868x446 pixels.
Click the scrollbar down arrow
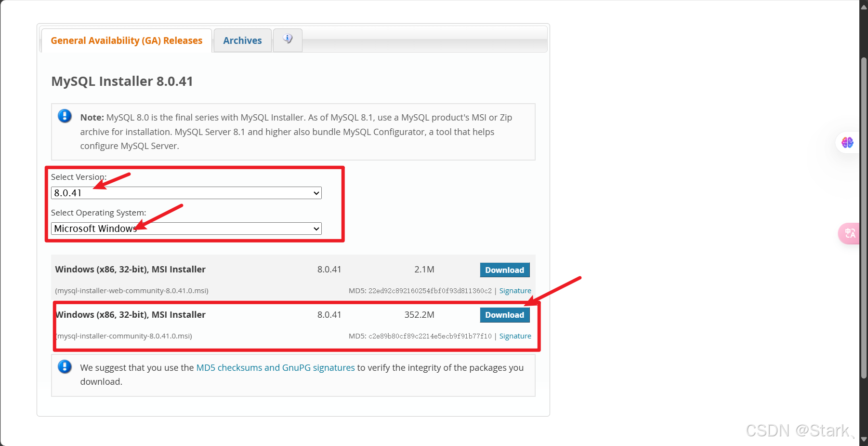click(x=864, y=439)
